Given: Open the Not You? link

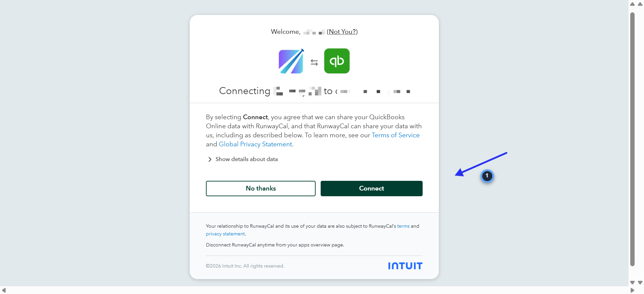Looking at the screenshot, I should click(342, 32).
